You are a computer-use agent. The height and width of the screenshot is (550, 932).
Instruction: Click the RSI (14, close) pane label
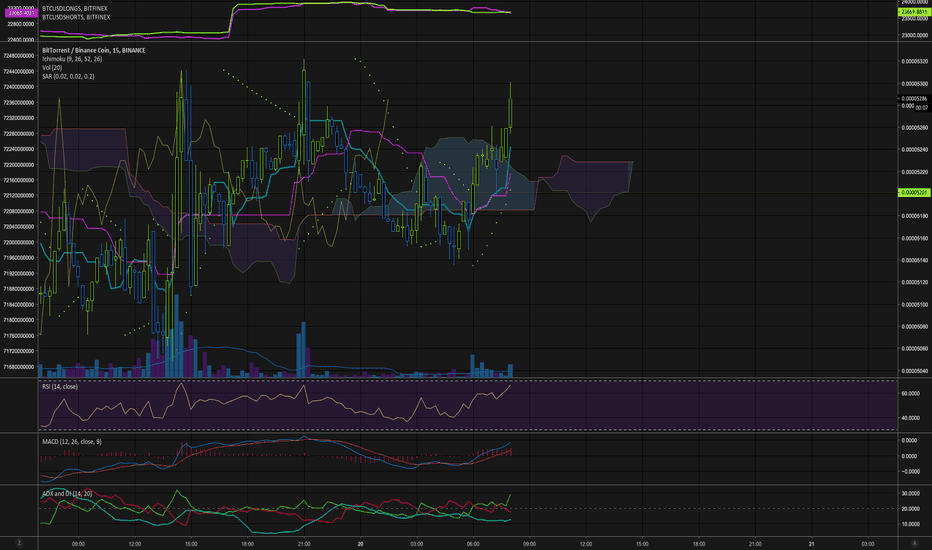[x=60, y=386]
